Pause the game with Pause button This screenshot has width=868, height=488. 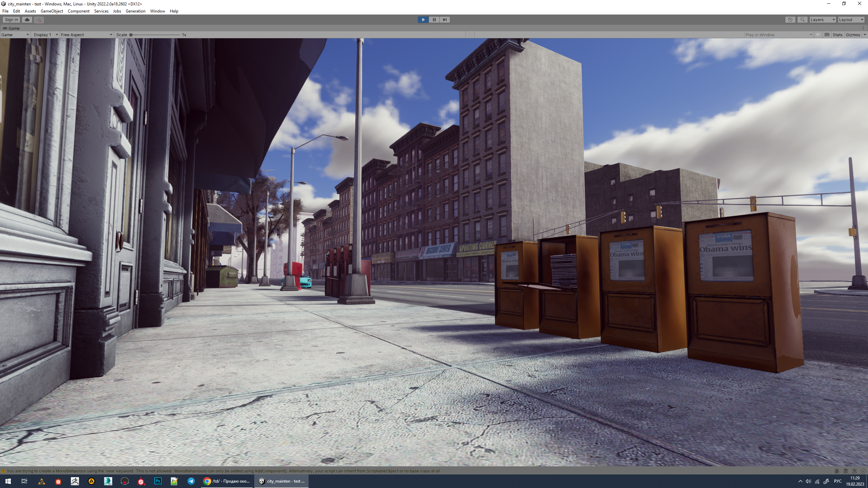pos(434,20)
